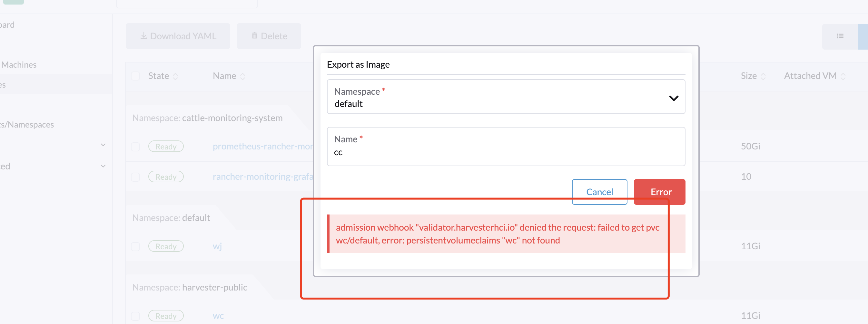Check the select-all checkbox in the table header
The width and height of the screenshot is (868, 324).
pyautogui.click(x=136, y=76)
